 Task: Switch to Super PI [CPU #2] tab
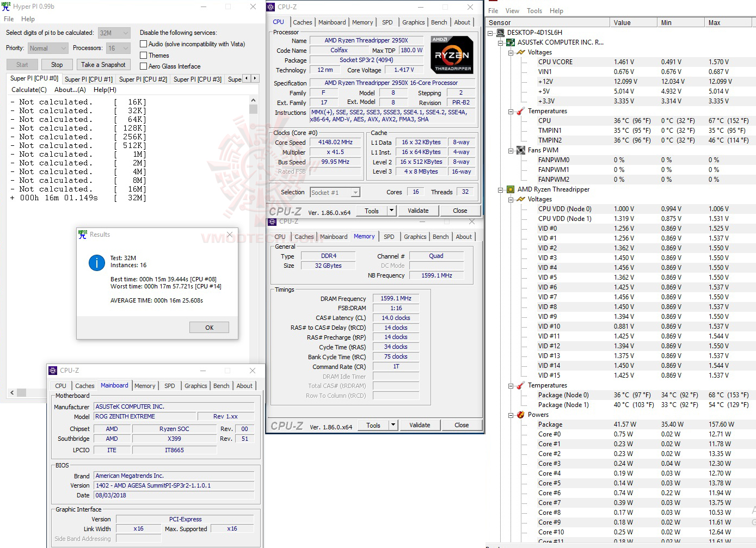click(143, 79)
